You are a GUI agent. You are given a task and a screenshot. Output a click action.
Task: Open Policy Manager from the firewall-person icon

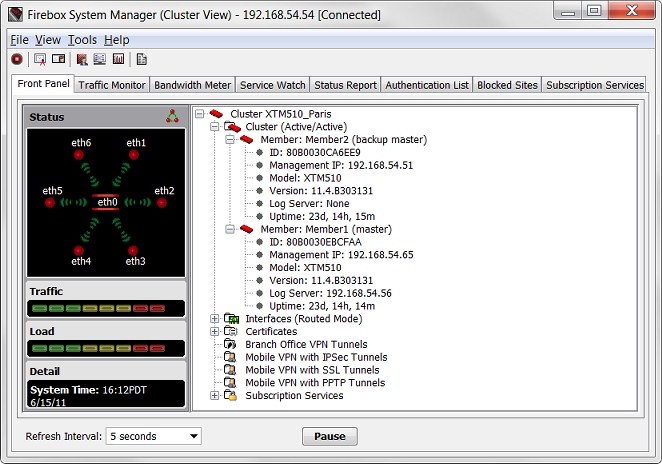(82, 60)
